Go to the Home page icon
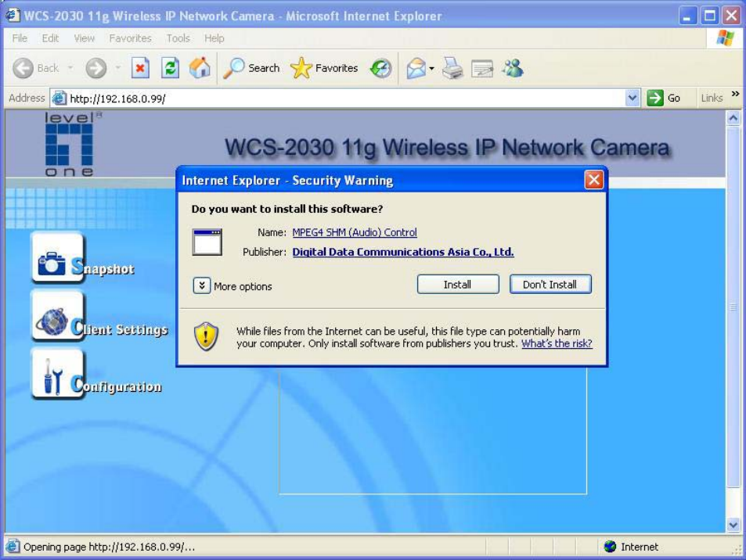The height and width of the screenshot is (560, 746). coord(200,67)
